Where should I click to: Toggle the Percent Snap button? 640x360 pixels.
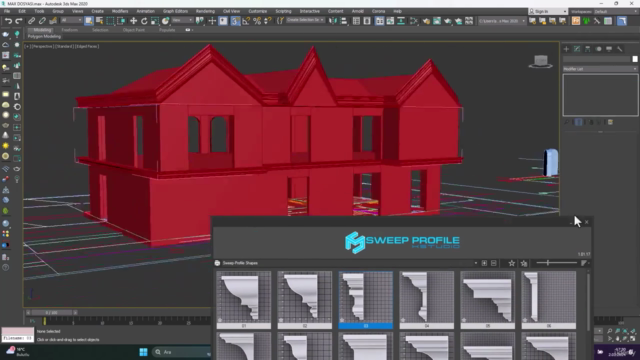point(257,21)
